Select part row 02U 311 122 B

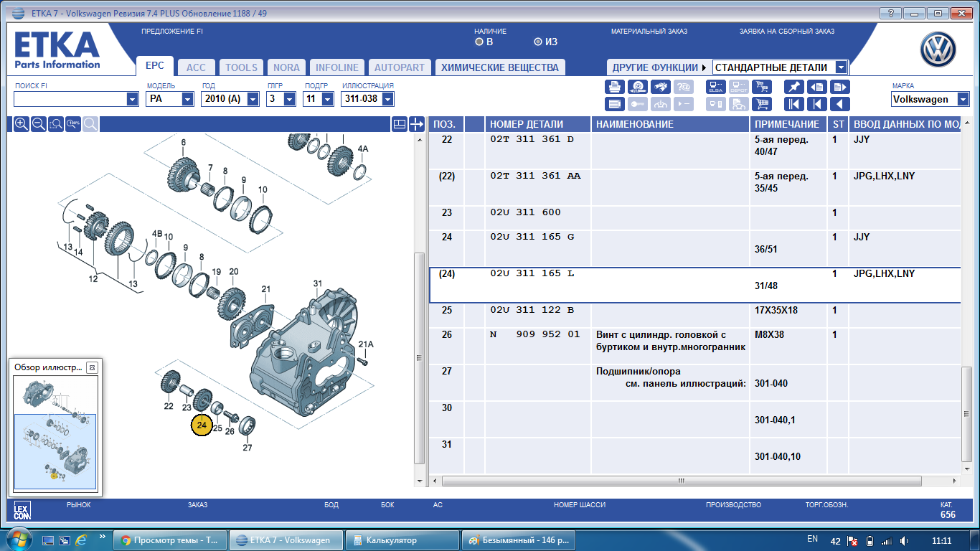pyautogui.click(x=695, y=316)
